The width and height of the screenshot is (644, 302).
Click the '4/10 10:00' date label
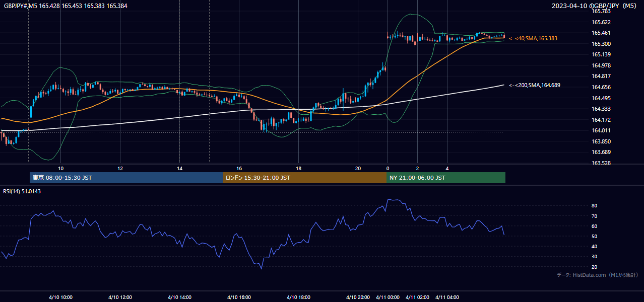(60, 297)
